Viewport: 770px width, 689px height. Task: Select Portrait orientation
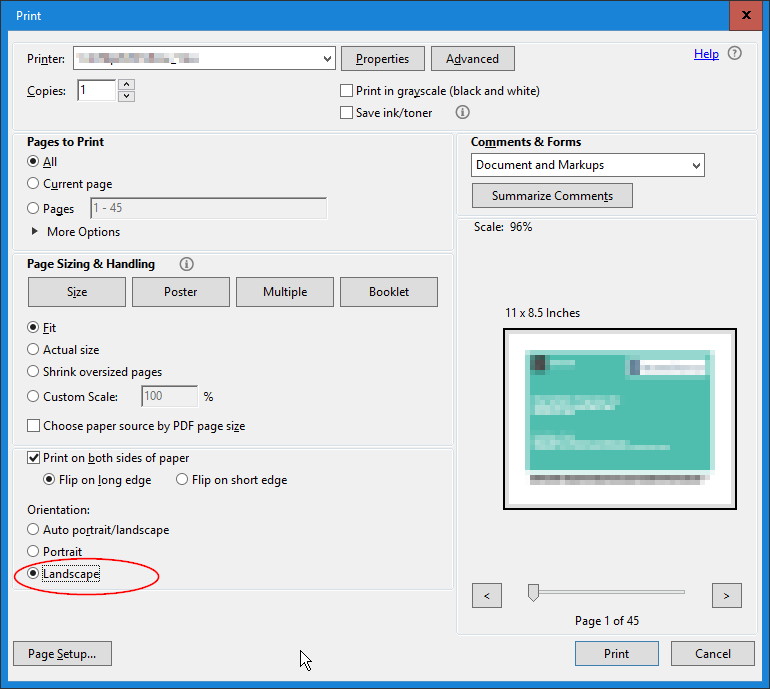point(33,551)
